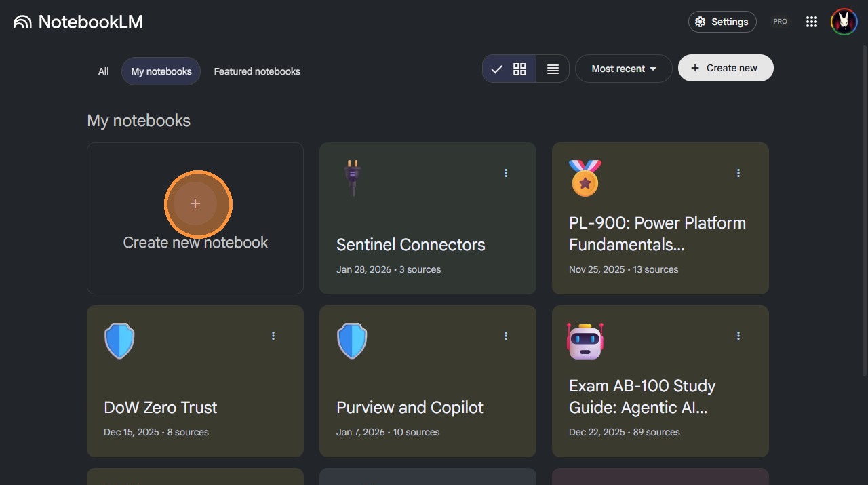Open more options for Sentinel Connectors
868x485 pixels.
pos(506,173)
